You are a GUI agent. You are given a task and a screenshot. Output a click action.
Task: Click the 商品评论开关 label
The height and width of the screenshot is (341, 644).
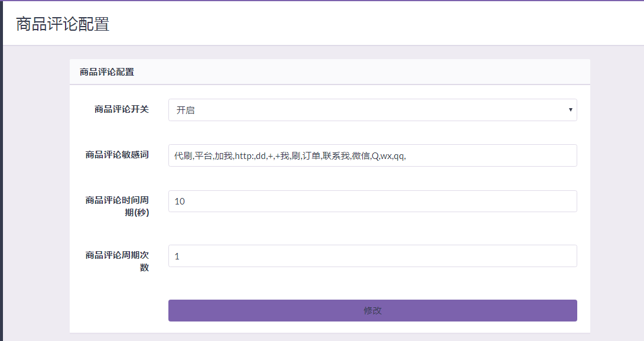pos(120,110)
